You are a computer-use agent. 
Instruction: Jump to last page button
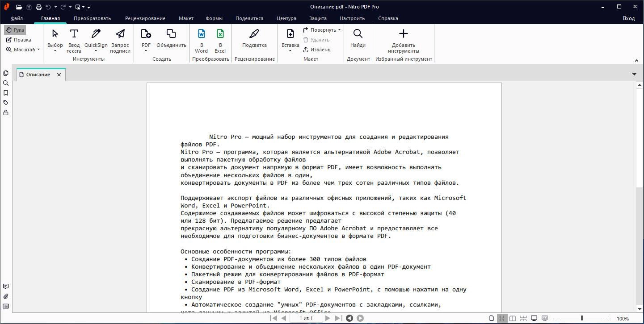(x=338, y=318)
